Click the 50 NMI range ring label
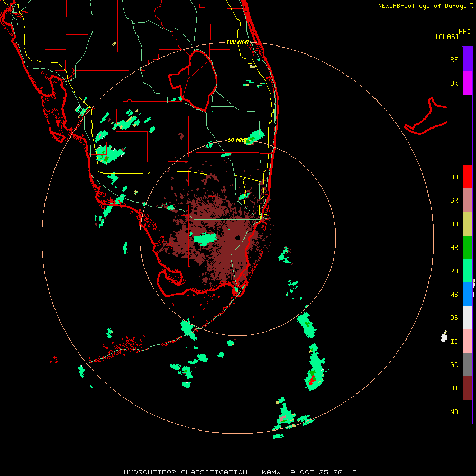This screenshot has height=476, width=476. pos(237,140)
